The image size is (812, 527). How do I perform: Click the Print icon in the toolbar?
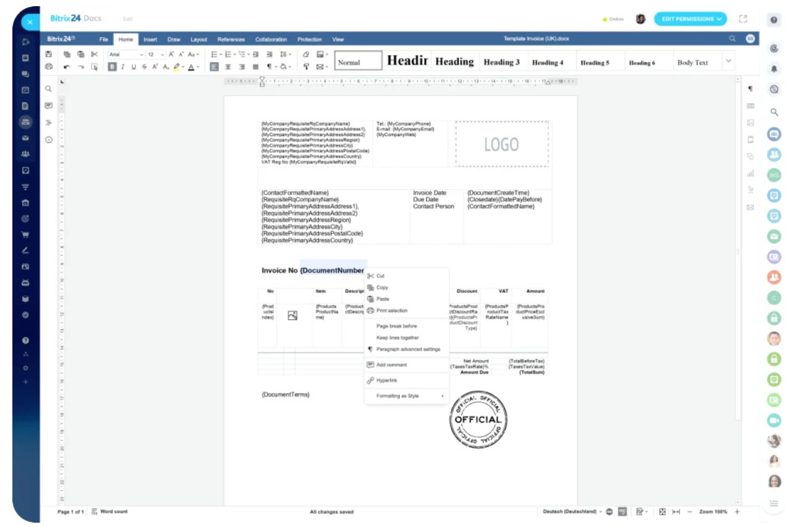(49, 66)
